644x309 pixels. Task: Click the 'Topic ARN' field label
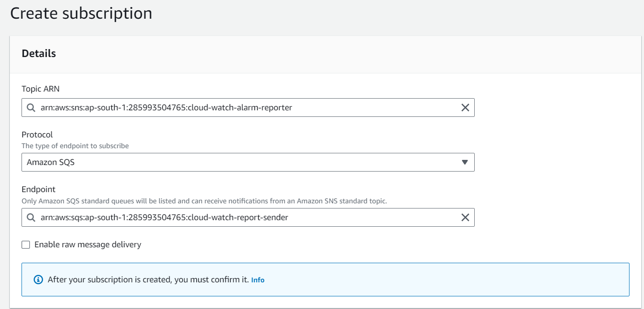tap(41, 89)
